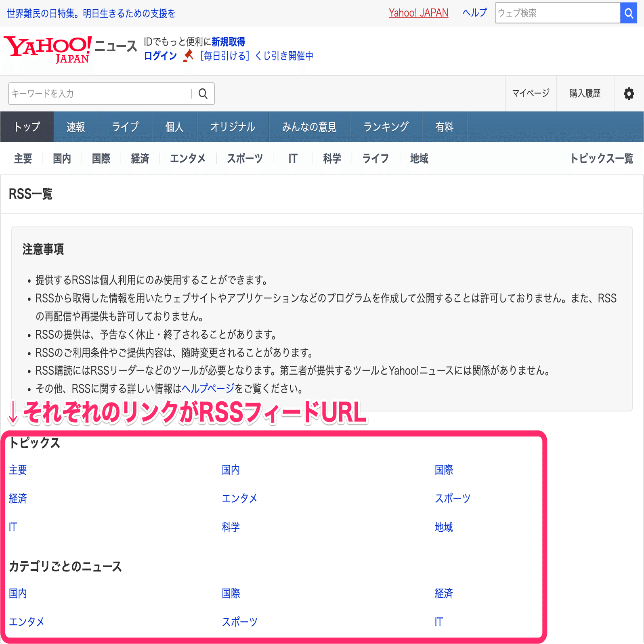Viewport: 644px width, 644px height.
Task: Open the Yahoo! JAPAN link at top
Action: 418,13
